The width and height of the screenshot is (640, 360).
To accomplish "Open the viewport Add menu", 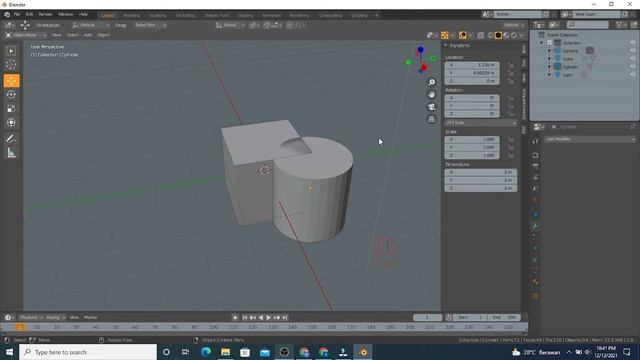I will pos(88,35).
